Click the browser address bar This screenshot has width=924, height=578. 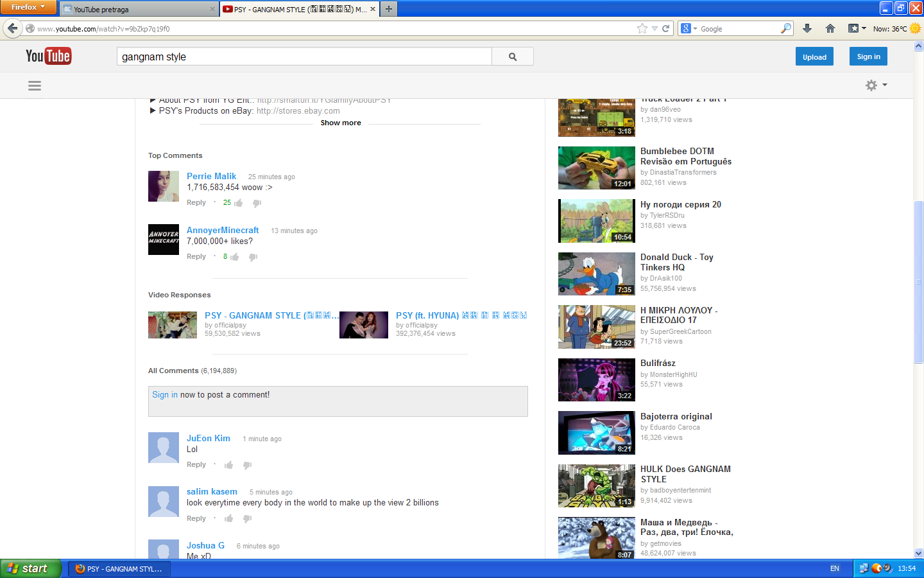(334, 28)
